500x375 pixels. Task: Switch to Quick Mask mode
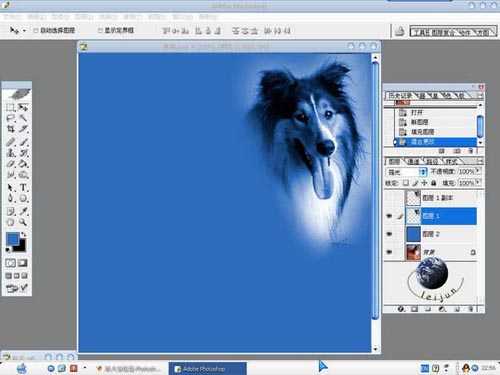tap(23, 263)
